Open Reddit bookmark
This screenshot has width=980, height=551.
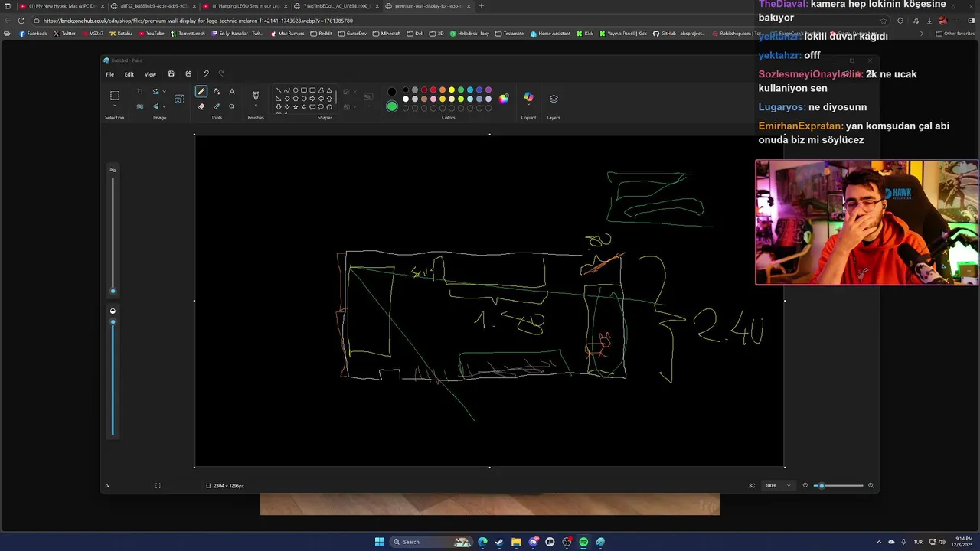pos(322,34)
